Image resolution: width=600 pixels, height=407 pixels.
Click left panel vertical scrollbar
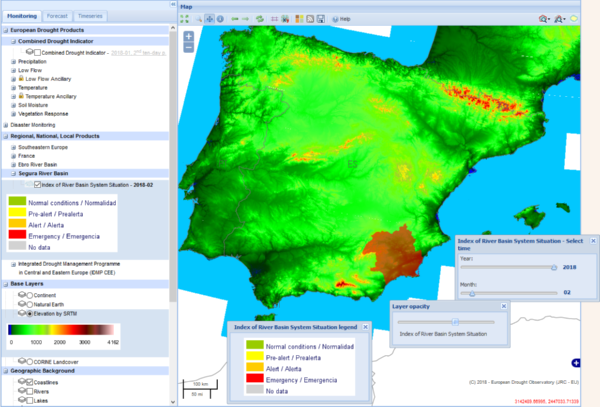173,166
